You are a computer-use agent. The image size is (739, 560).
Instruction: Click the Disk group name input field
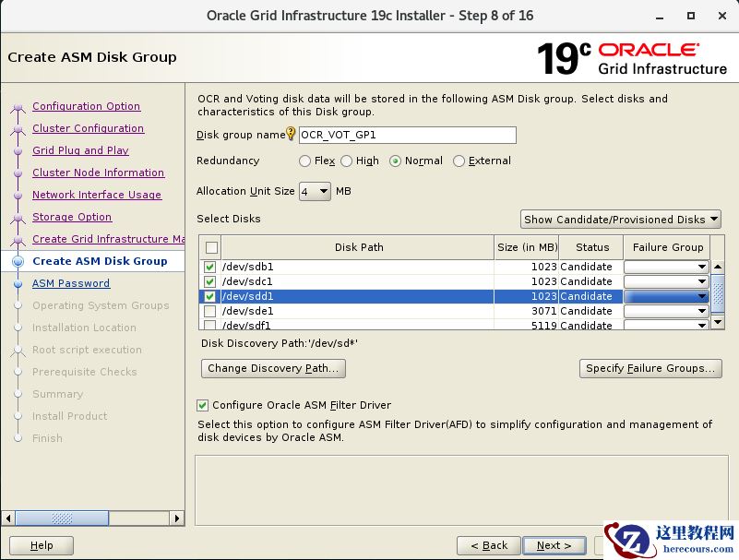click(408, 135)
